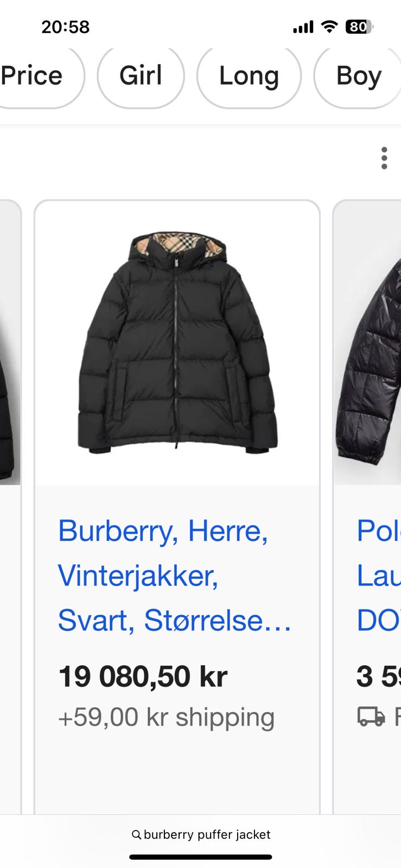
Task: Tap the 19 080,50 kr price
Action: (x=143, y=676)
